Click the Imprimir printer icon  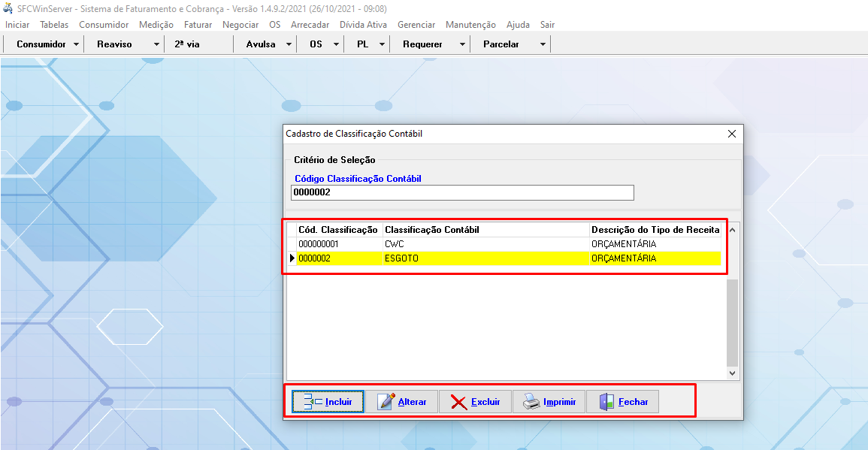coord(531,402)
